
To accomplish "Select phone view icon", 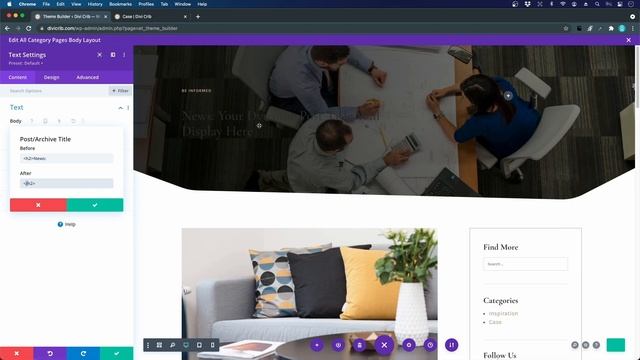I will click(x=213, y=345).
